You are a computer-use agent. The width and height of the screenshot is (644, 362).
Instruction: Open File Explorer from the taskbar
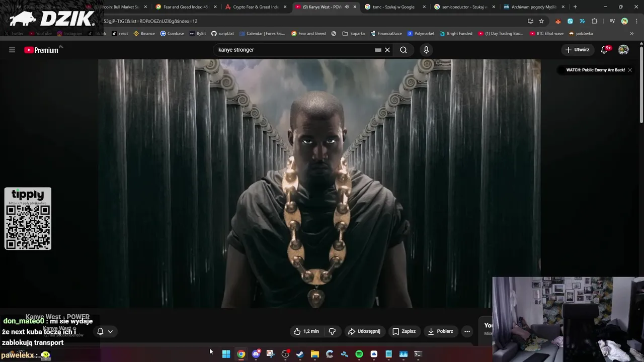coord(315,354)
